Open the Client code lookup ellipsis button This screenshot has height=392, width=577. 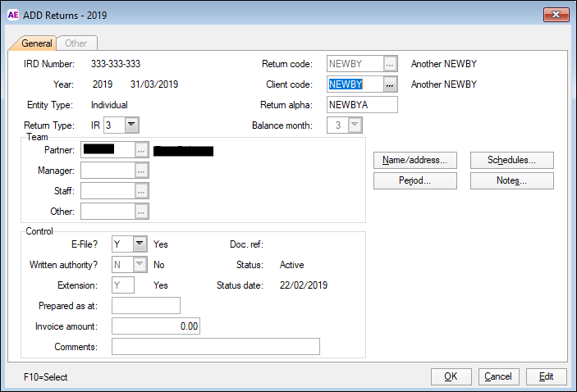(x=391, y=84)
